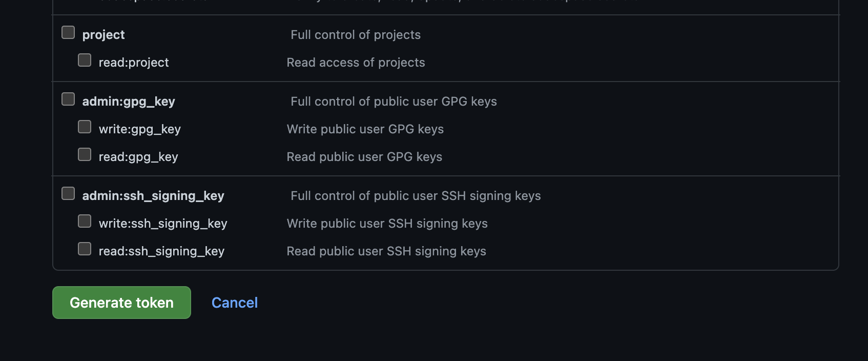This screenshot has height=361, width=868.
Task: Click the admin:gpg_key label text
Action: [129, 102]
